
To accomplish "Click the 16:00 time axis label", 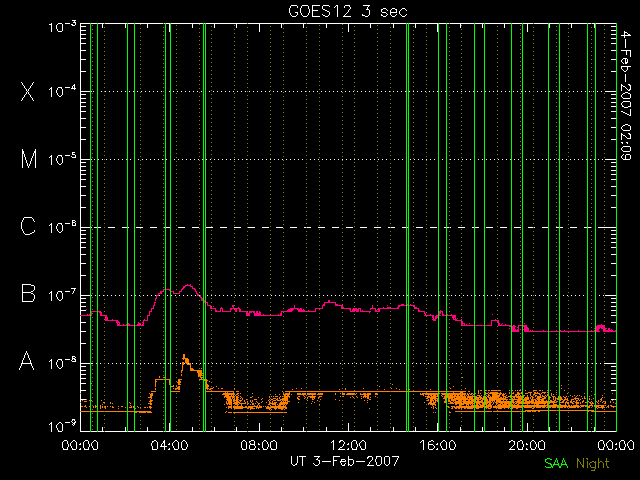I will 438,444.
